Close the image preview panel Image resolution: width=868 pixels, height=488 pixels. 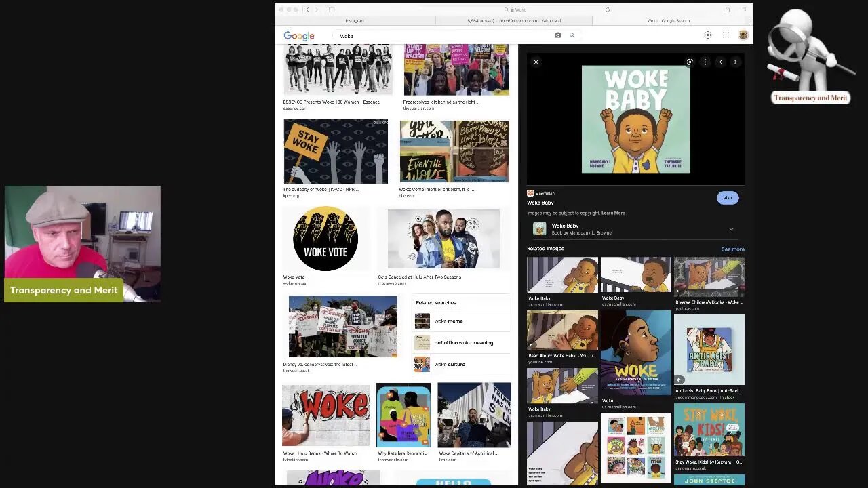click(536, 62)
